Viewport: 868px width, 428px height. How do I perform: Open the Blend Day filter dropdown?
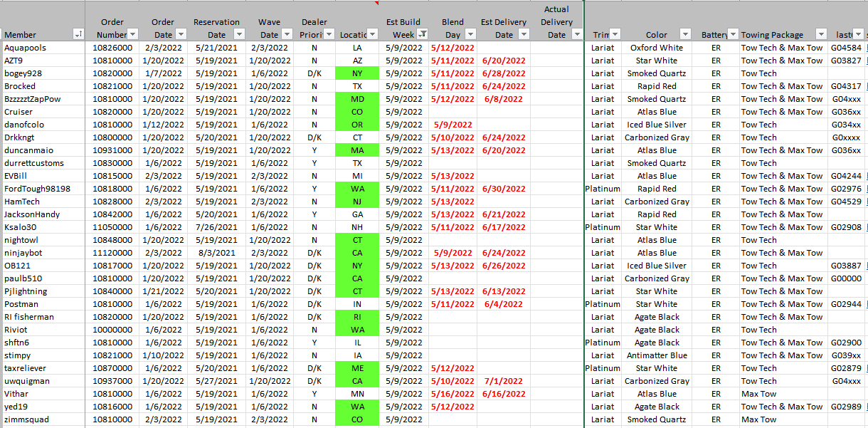tap(470, 34)
